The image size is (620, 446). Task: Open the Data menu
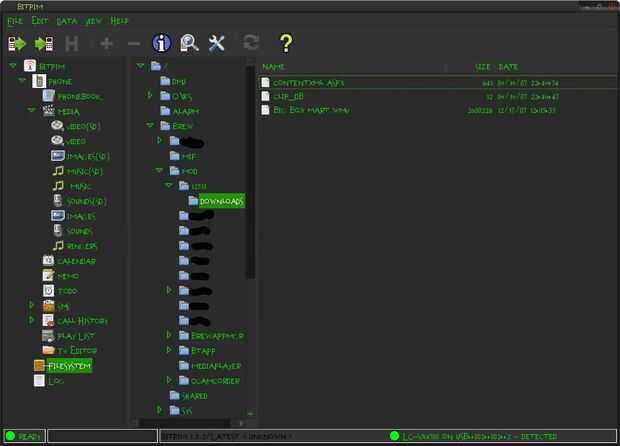coord(66,21)
